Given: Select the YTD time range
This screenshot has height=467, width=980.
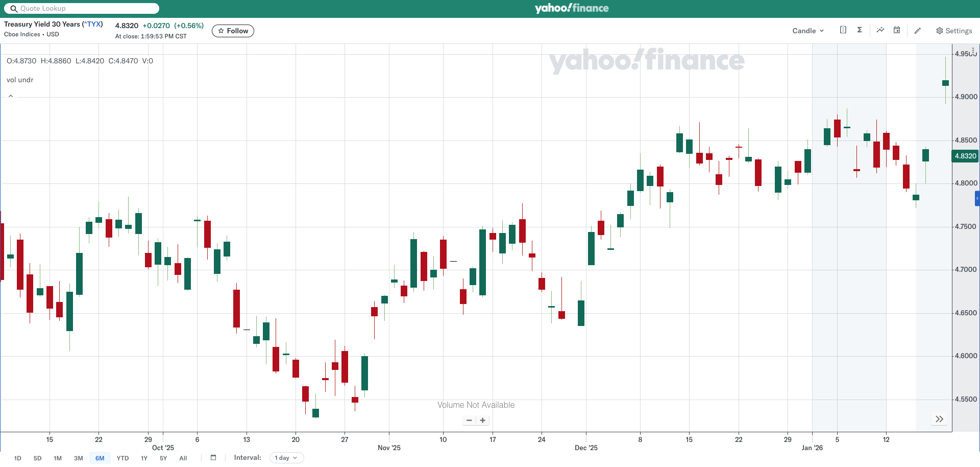Looking at the screenshot, I should coord(122,458).
